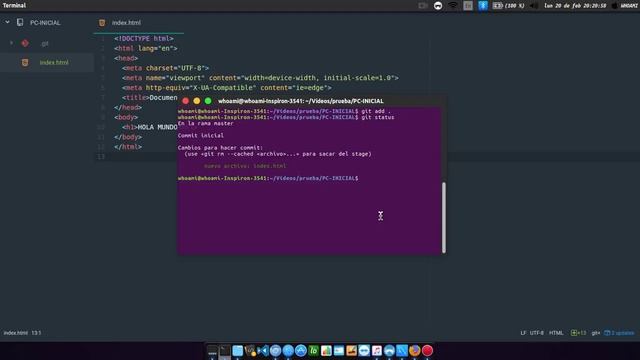640x360 pixels.
Task: Click the terminal icon in the dock
Action: click(x=224, y=351)
